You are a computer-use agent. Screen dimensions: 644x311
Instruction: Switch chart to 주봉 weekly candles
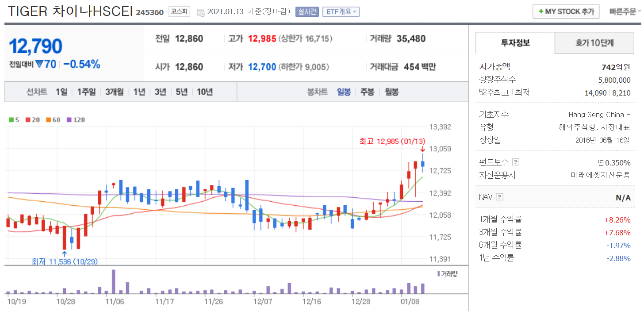pos(367,92)
